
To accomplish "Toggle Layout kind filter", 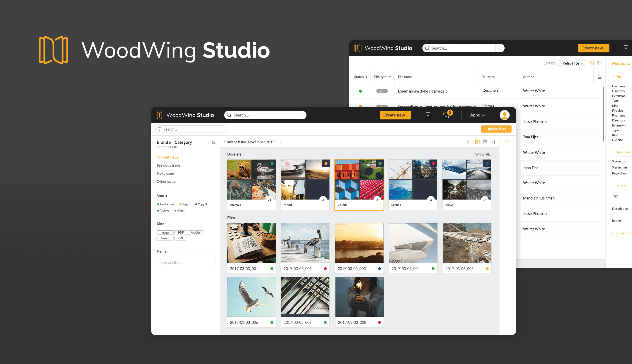I will tap(165, 238).
